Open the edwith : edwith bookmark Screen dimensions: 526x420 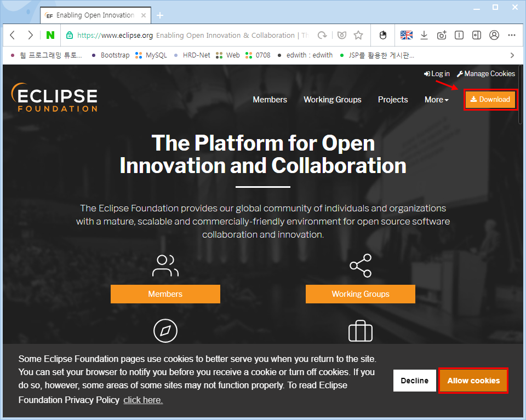pyautogui.click(x=305, y=55)
